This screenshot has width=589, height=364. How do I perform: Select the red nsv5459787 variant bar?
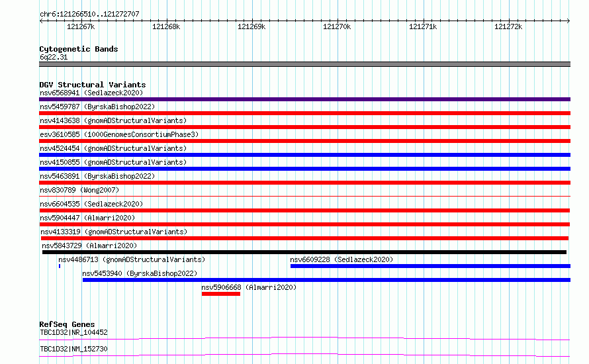tap(304, 113)
